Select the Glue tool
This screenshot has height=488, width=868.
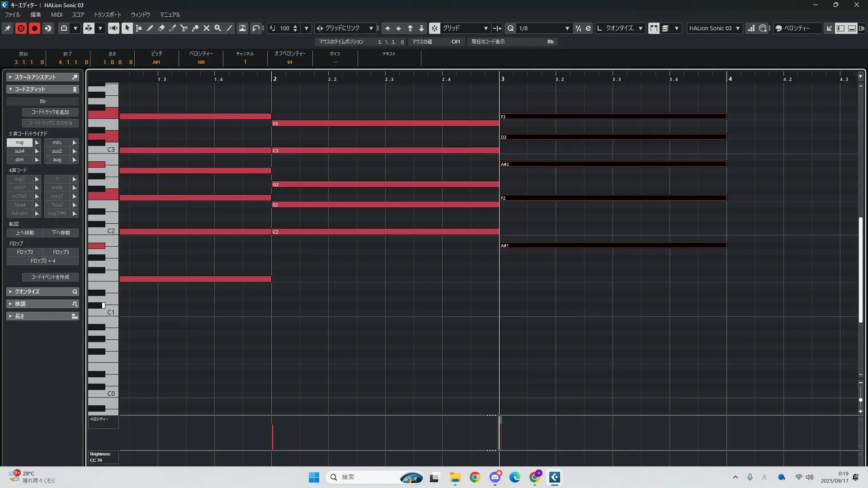[x=195, y=28]
